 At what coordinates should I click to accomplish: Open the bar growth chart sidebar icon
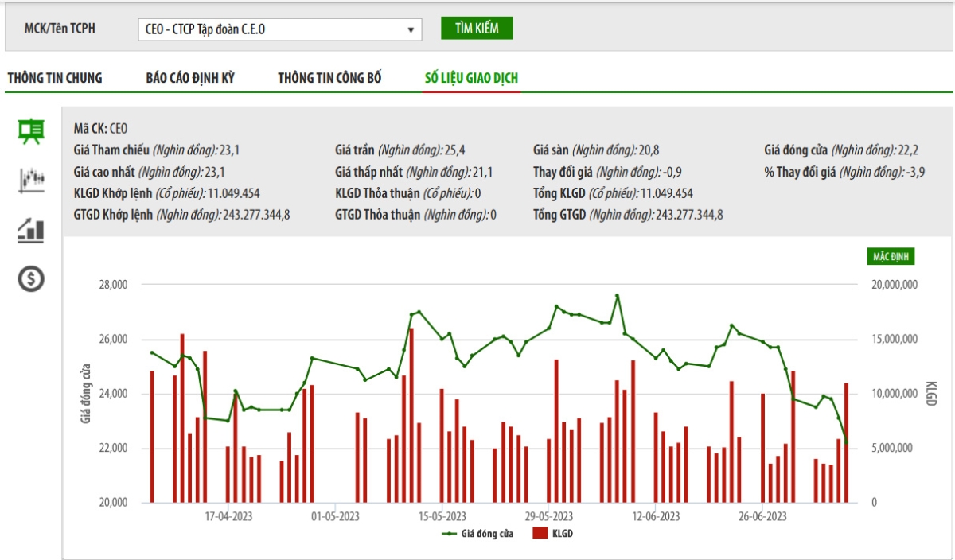pyautogui.click(x=31, y=230)
